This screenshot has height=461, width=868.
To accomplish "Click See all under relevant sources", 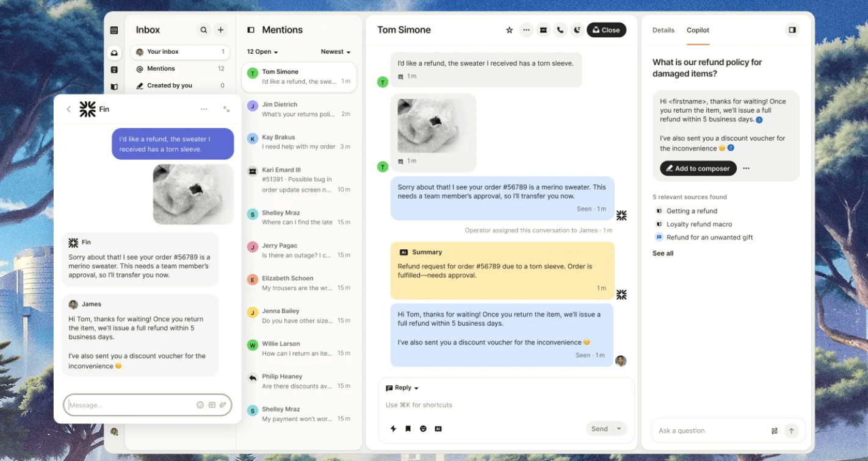I will point(662,253).
